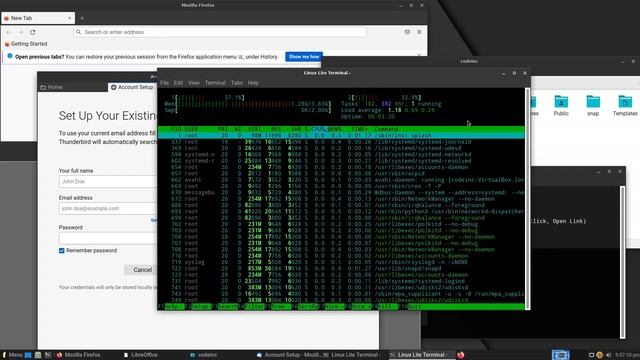This screenshot has width=640, height=360.
Task: Open a new Firefox tab with plus
Action: pyautogui.click(x=82, y=18)
